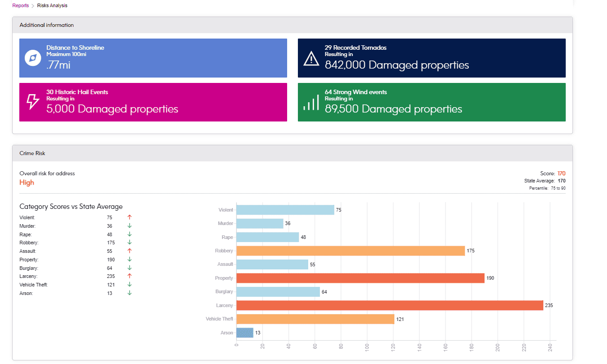This screenshot has width=607, height=364.
Task: Click the bar signal icon for Strong Wind events
Action: (311, 102)
